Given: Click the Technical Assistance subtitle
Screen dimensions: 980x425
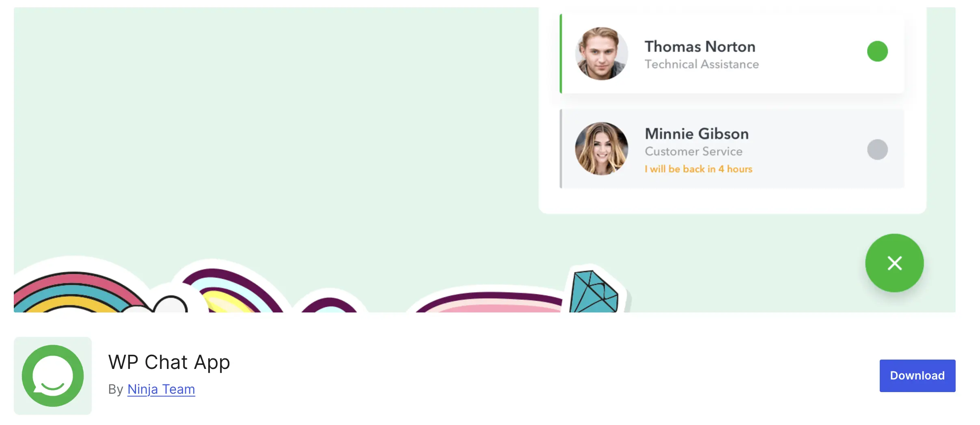Looking at the screenshot, I should tap(702, 64).
